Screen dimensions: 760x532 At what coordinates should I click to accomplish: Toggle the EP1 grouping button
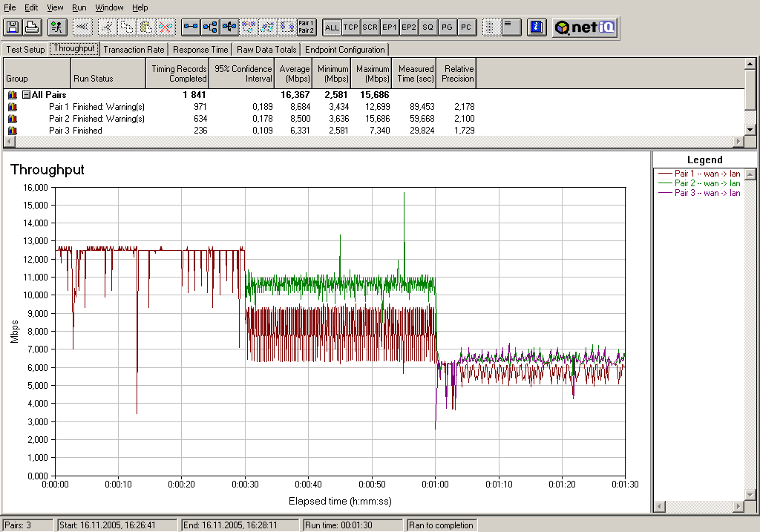pyautogui.click(x=390, y=27)
